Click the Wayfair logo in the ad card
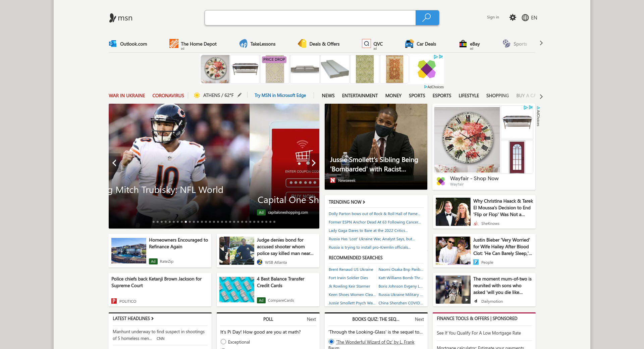The width and height of the screenshot is (644, 349). 441,181
